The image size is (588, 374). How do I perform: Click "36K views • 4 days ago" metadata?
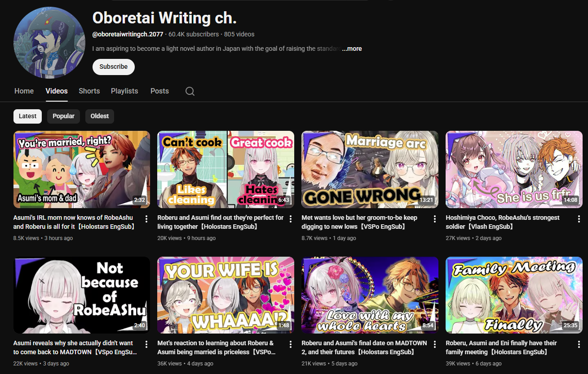(186, 364)
